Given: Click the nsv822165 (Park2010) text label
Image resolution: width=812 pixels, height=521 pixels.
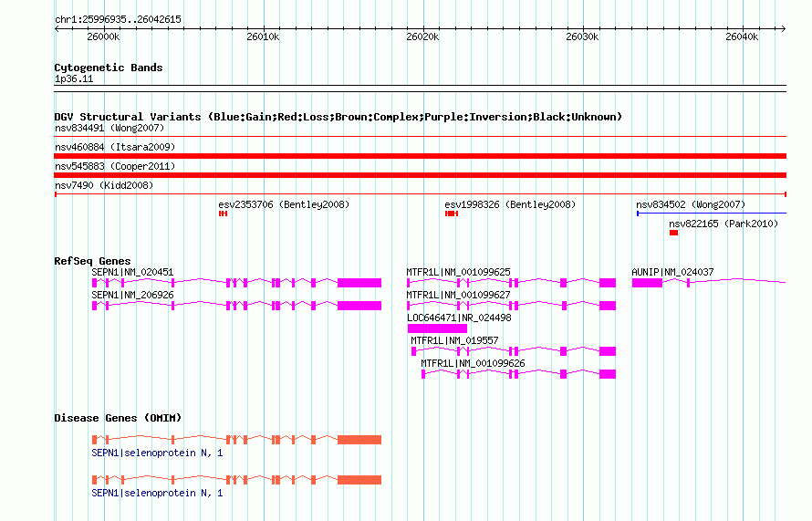Looking at the screenshot, I should pyautogui.click(x=724, y=224).
